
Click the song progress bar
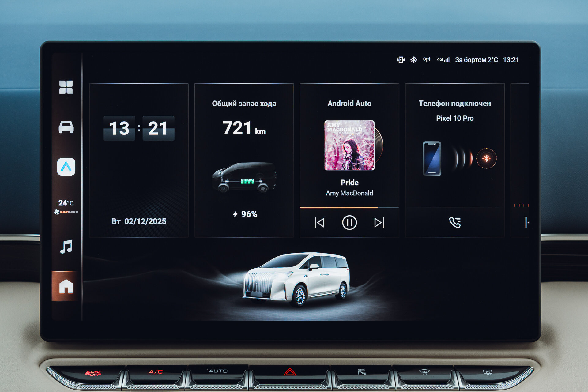pyautogui.click(x=349, y=208)
